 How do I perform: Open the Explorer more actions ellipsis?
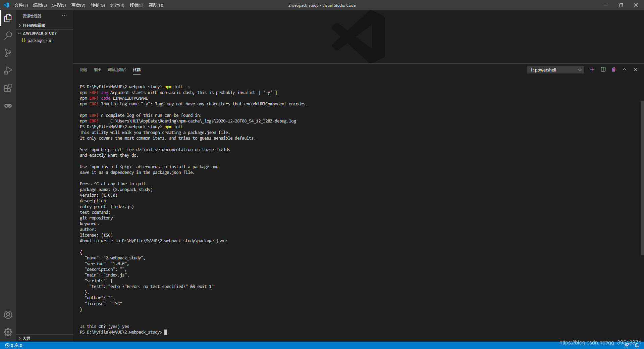tap(64, 16)
